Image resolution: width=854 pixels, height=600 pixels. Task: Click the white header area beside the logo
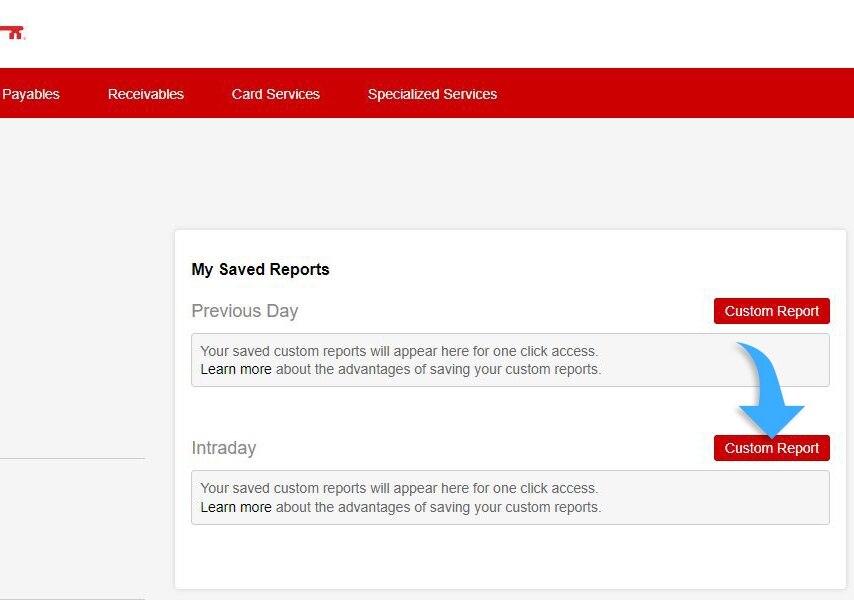pos(400,33)
